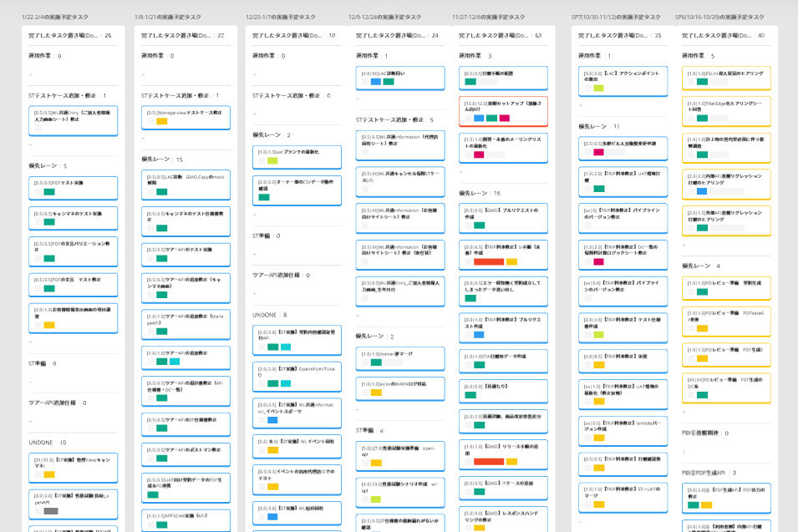Viewport: 798px width, 532px height.
Task: Select the SP7(10/30-11/12)の実施予定タスク list title
Action: tap(617, 17)
